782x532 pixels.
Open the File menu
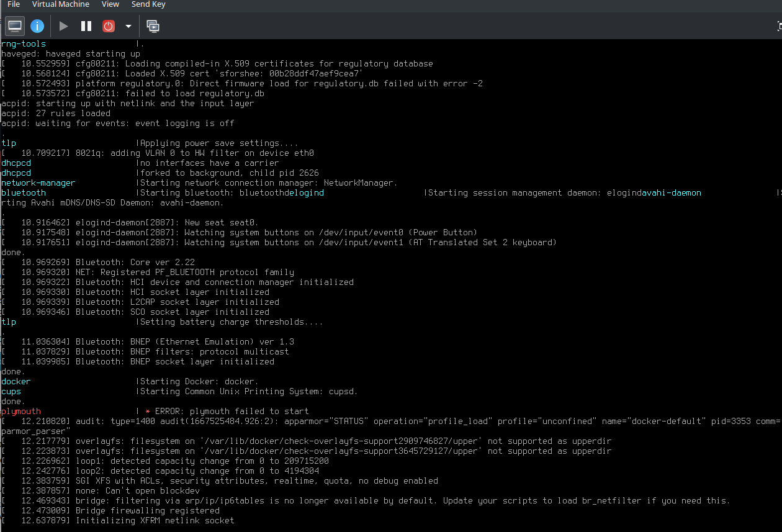(13, 4)
